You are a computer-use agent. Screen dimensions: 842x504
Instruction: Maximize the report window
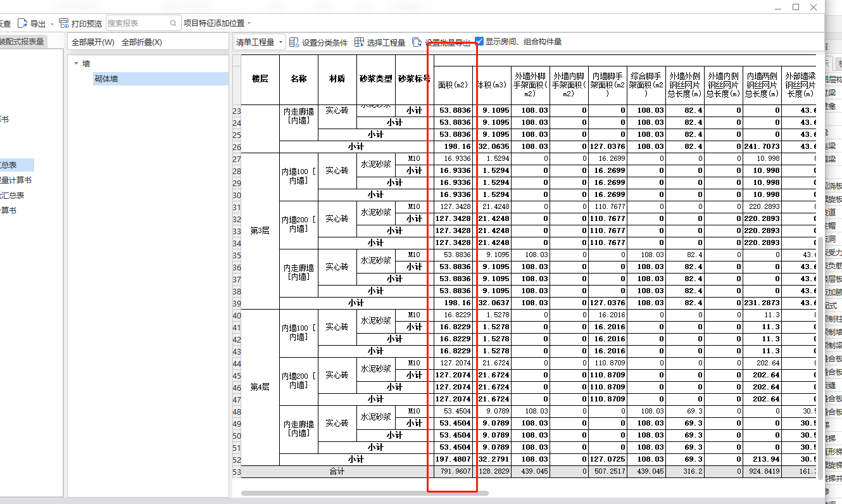coord(796,7)
